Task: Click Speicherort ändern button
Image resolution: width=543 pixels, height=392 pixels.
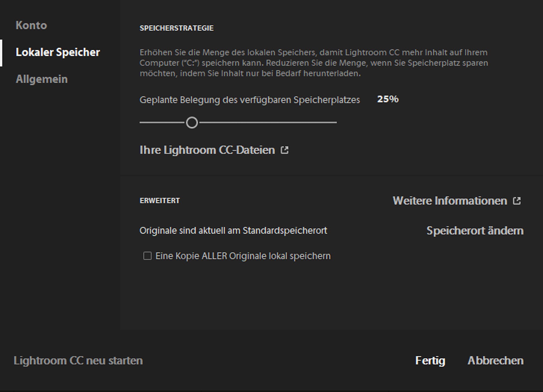Action: click(x=475, y=230)
